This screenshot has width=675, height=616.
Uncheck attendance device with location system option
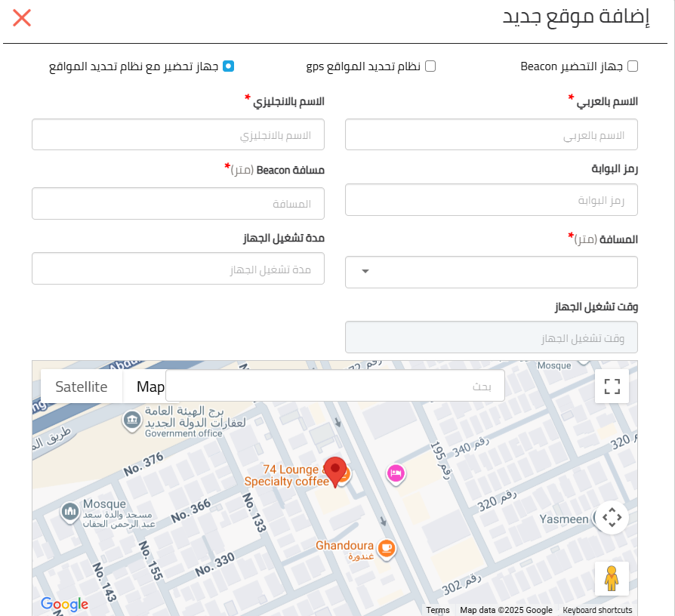tap(228, 66)
